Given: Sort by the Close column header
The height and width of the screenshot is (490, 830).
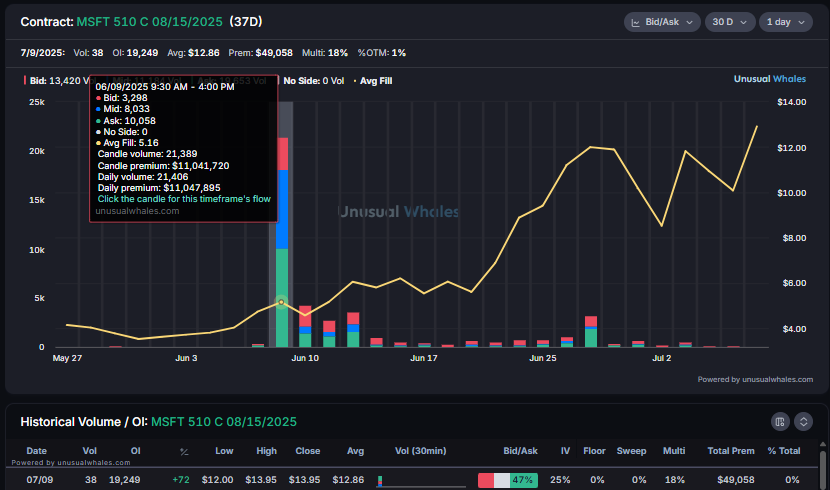Looking at the screenshot, I should 308,451.
